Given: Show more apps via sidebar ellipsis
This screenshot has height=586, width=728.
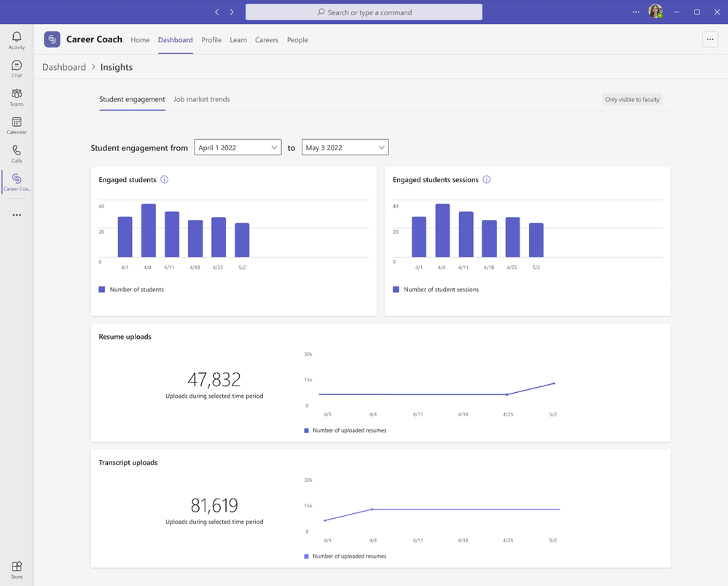Looking at the screenshot, I should pos(17,215).
